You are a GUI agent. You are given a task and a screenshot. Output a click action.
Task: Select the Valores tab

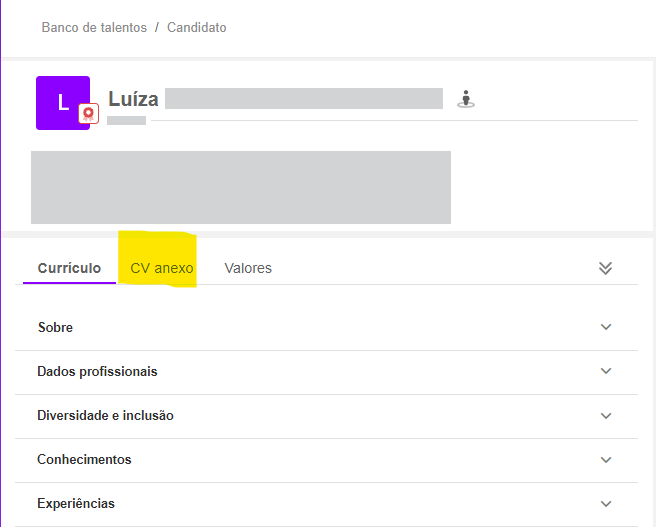pyautogui.click(x=248, y=268)
